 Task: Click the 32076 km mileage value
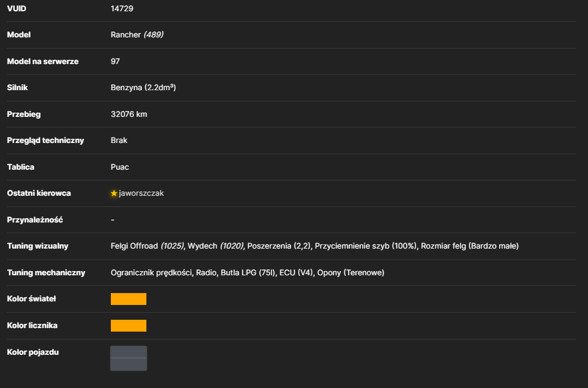coord(129,115)
